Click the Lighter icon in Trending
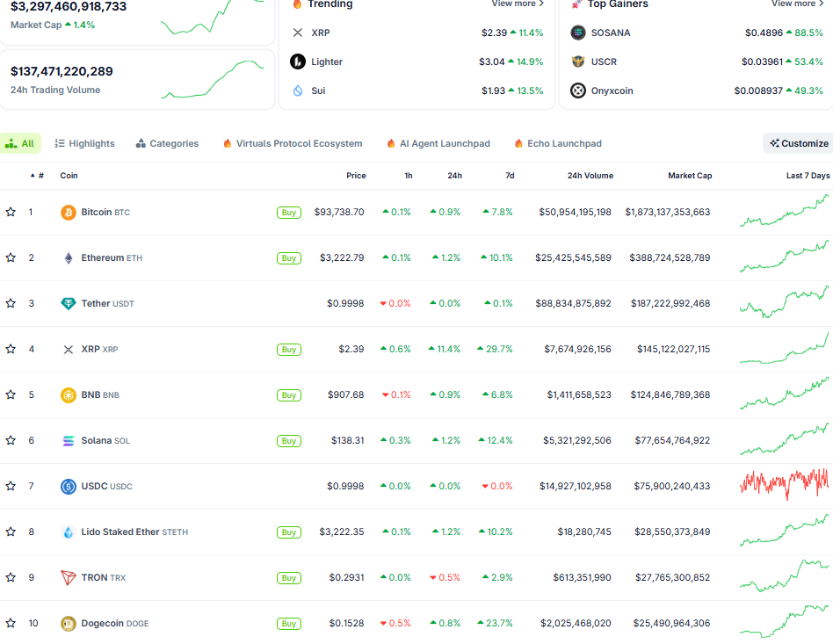Image resolution: width=833 pixels, height=644 pixels. 297,62
